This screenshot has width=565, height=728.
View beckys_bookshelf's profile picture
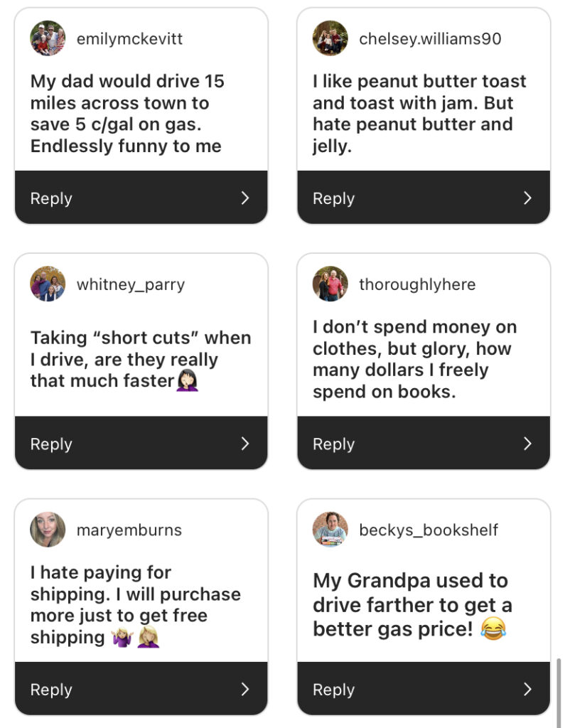pyautogui.click(x=330, y=530)
